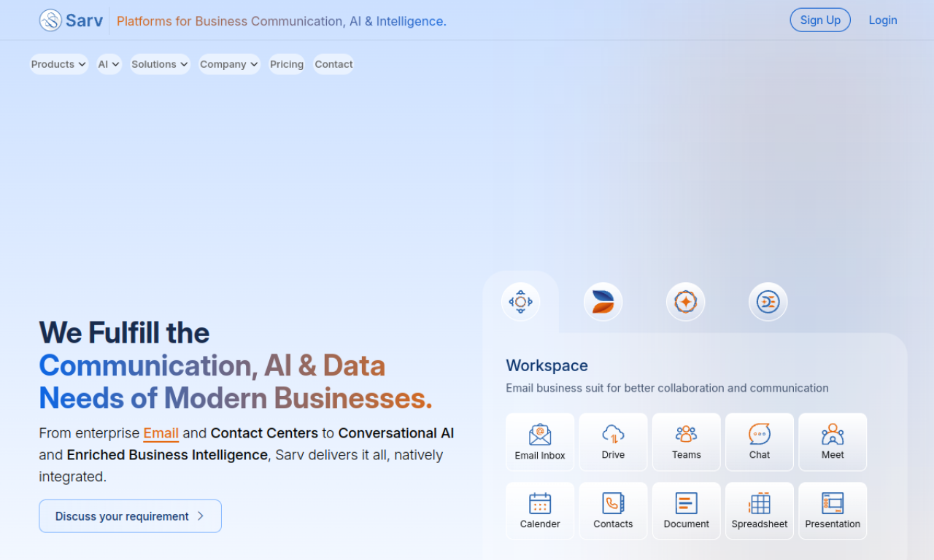The width and height of the screenshot is (934, 560).
Task: Click the 'Conversational AI' bold text
Action: 396,433
